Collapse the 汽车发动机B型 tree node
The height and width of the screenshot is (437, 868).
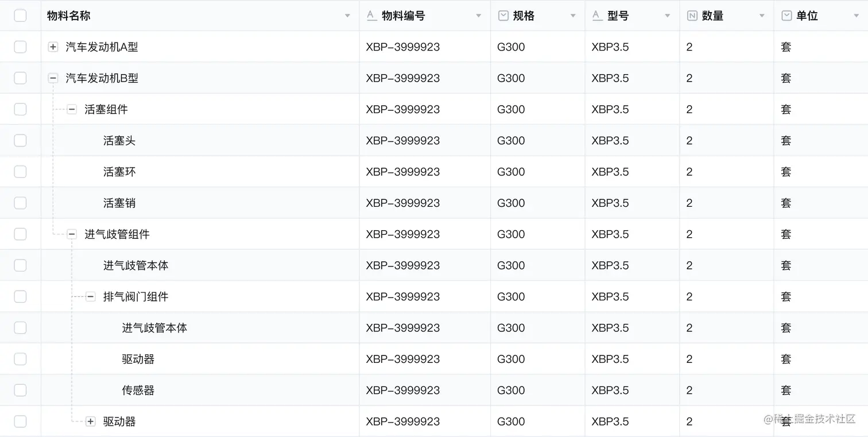point(53,78)
